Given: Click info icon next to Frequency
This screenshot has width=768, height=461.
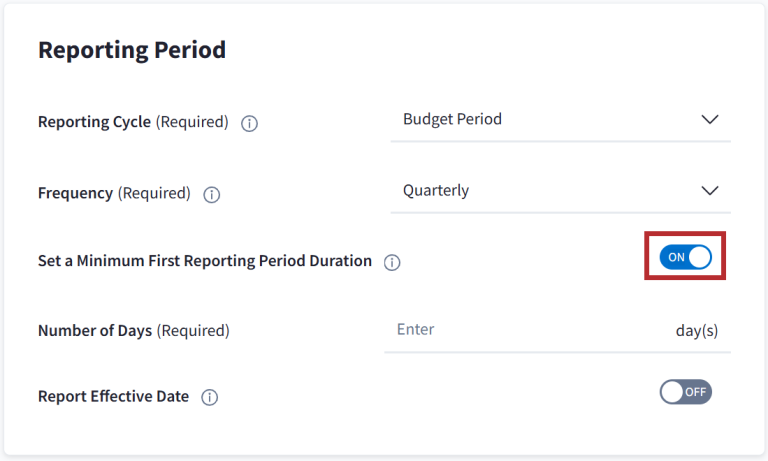Looking at the screenshot, I should 212,195.
